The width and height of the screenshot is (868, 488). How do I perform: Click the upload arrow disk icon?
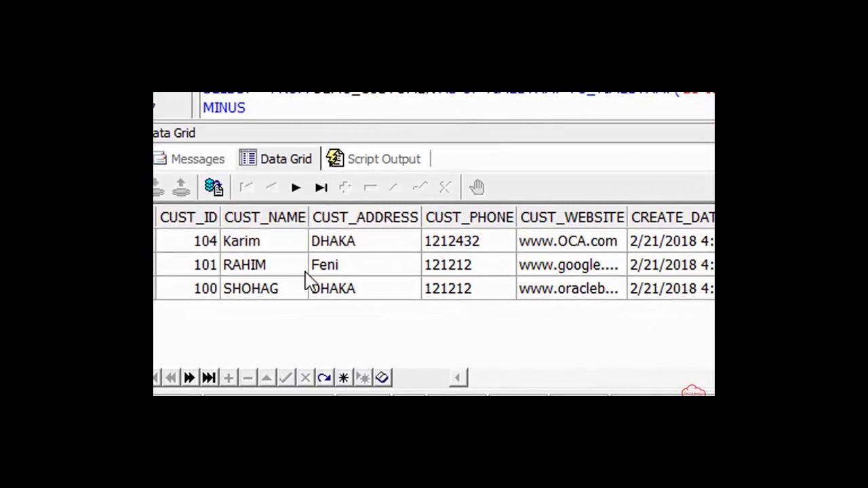pos(181,187)
